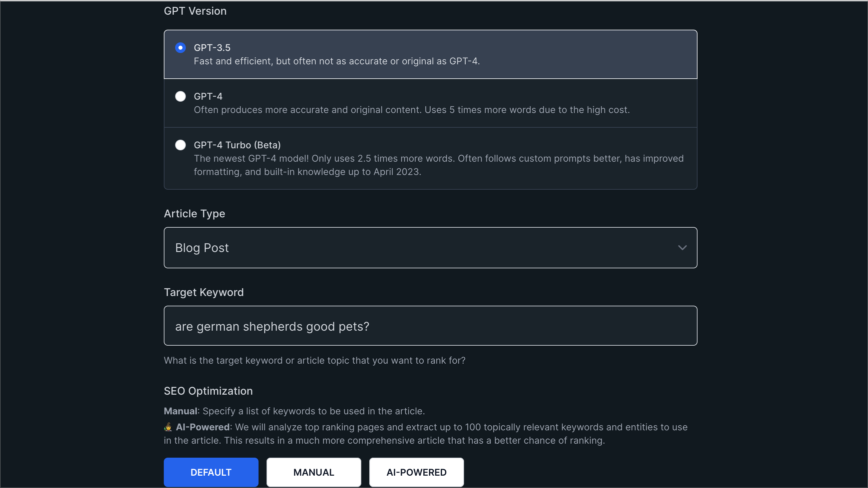Click the Article Type heading
The image size is (868, 488).
point(194,214)
